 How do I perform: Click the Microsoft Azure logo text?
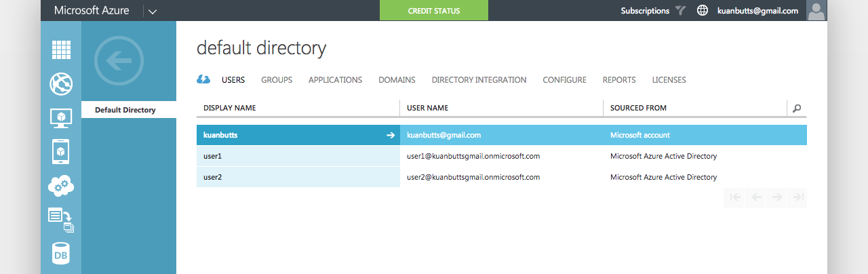(x=92, y=10)
